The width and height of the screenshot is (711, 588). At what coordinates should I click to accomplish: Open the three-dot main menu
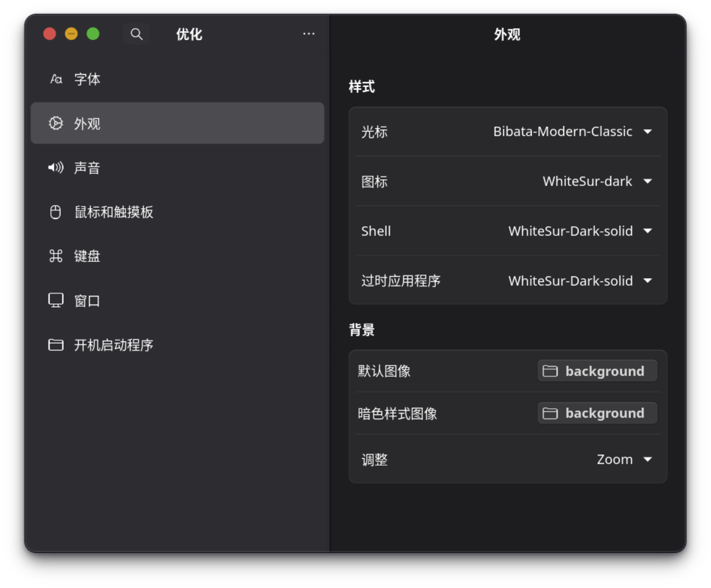tap(309, 34)
